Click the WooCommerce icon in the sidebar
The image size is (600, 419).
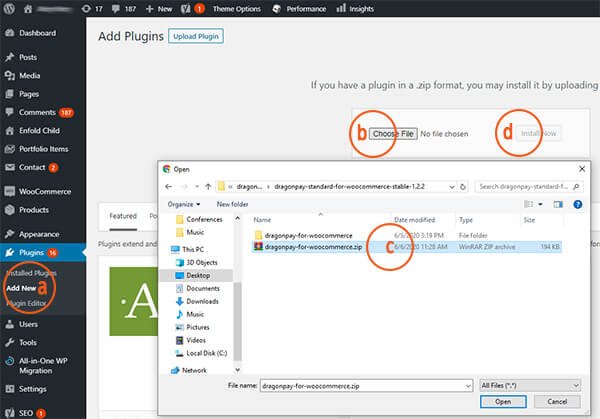click(9, 191)
